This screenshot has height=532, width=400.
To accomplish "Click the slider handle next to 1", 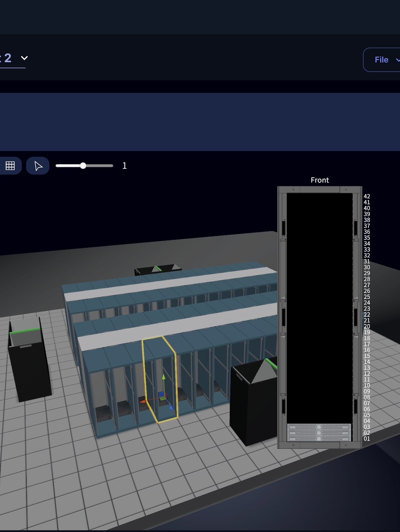I will tap(83, 166).
